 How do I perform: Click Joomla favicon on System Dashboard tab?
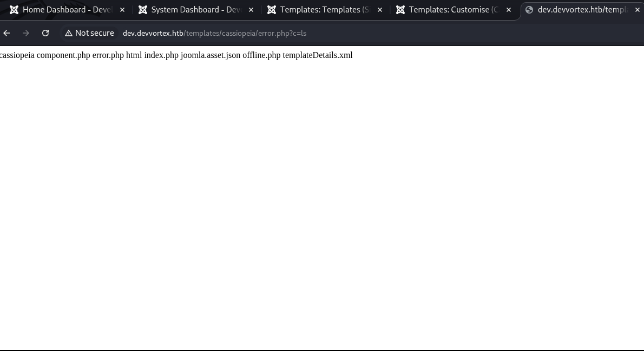point(143,10)
